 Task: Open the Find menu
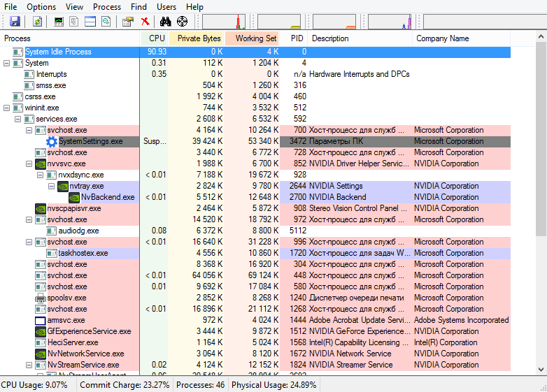coord(138,6)
